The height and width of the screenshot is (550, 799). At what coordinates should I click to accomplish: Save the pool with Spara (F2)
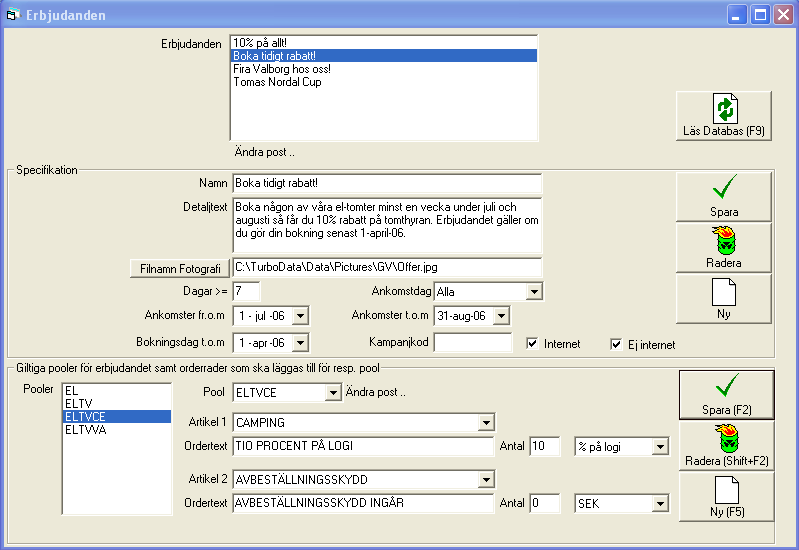pos(727,395)
